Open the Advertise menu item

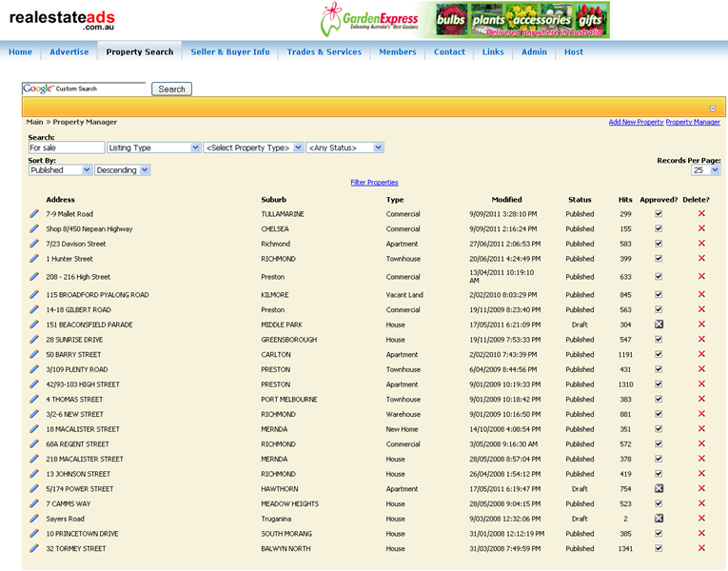[x=69, y=52]
